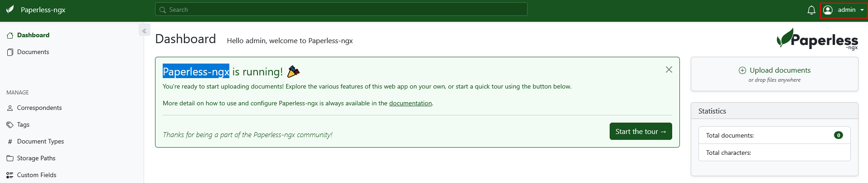Click the large Paperless-ngx logo at right
Image resolution: width=868 pixels, height=183 pixels.
click(817, 39)
